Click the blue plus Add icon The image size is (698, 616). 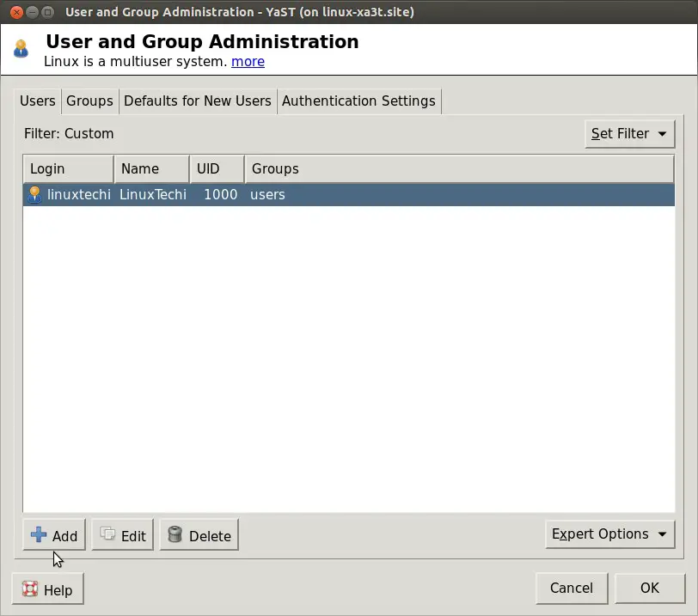pyautogui.click(x=39, y=534)
